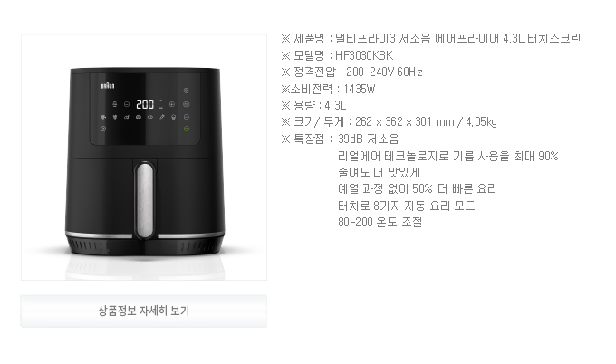
Task: Click the minus icon left of 200 display
Action: coord(127,104)
